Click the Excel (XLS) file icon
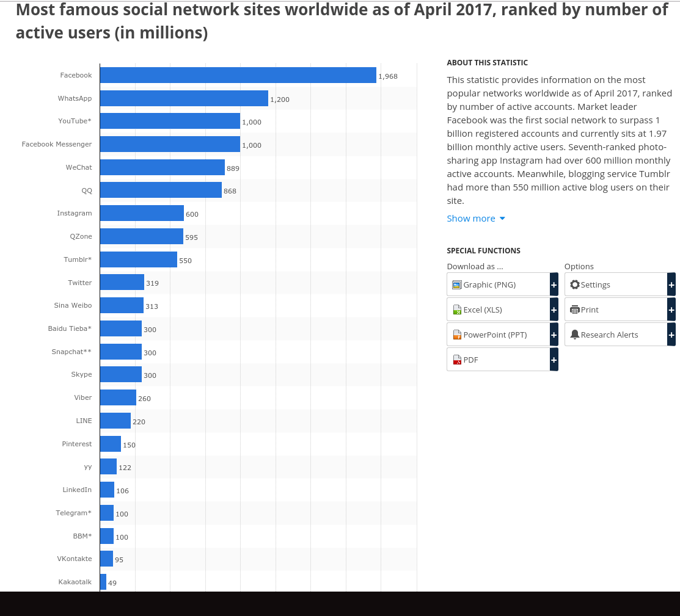The width and height of the screenshot is (680, 616). point(457,310)
